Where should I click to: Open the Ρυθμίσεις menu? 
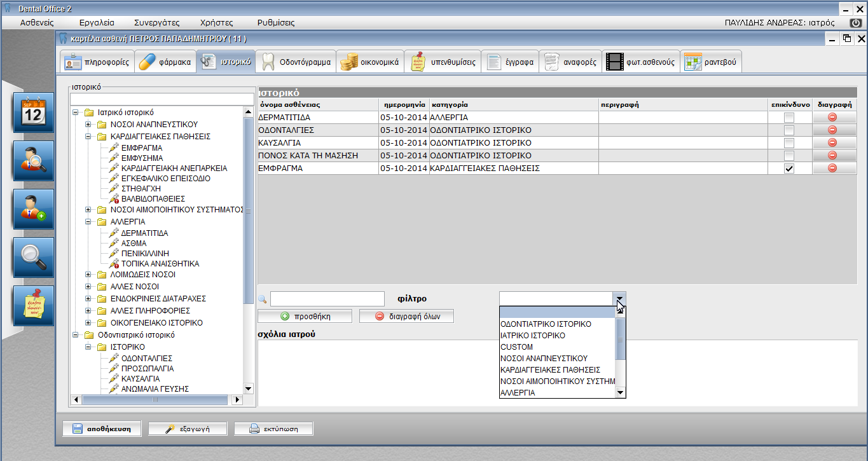point(276,22)
